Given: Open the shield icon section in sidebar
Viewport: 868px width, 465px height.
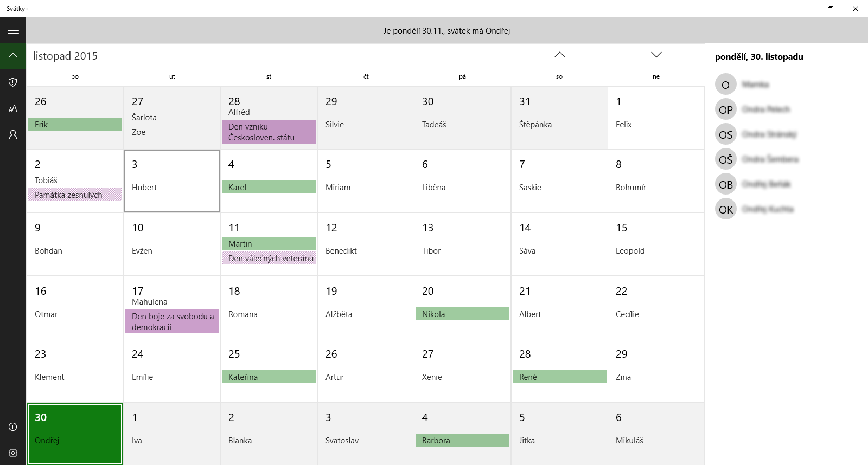Looking at the screenshot, I should [x=13, y=82].
